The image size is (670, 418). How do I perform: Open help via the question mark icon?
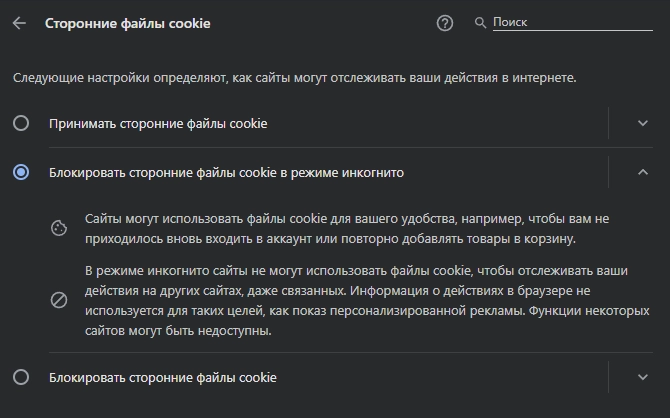(445, 23)
